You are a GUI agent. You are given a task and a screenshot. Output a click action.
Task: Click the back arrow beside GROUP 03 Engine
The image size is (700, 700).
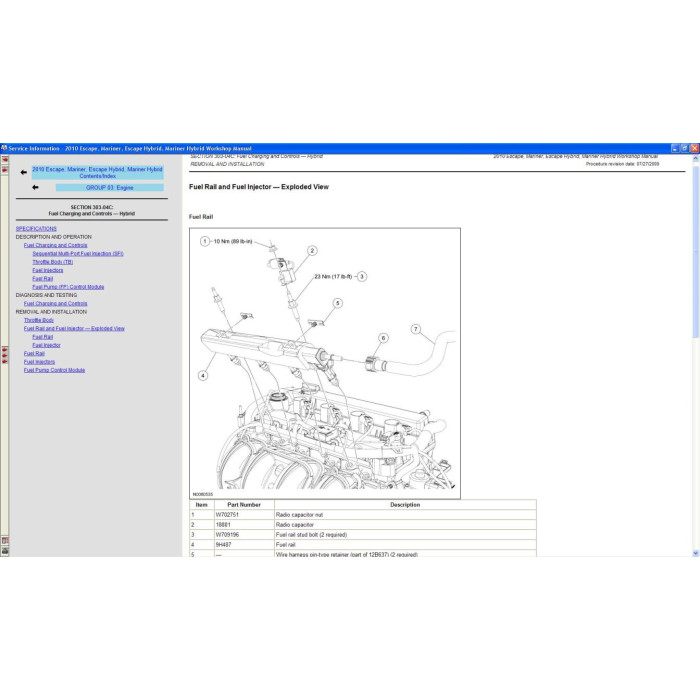click(35, 188)
